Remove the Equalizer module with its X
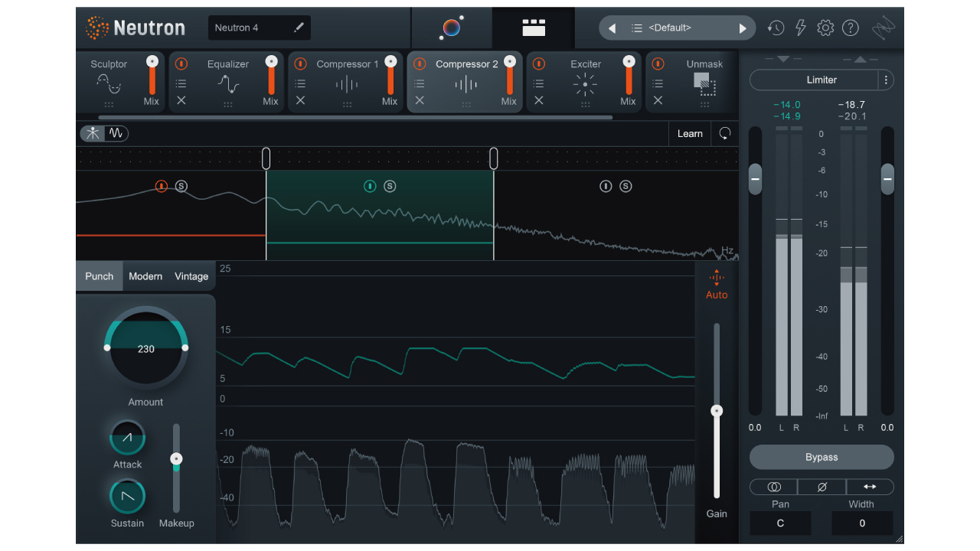This screenshot has width=980, height=551. pyautogui.click(x=181, y=100)
